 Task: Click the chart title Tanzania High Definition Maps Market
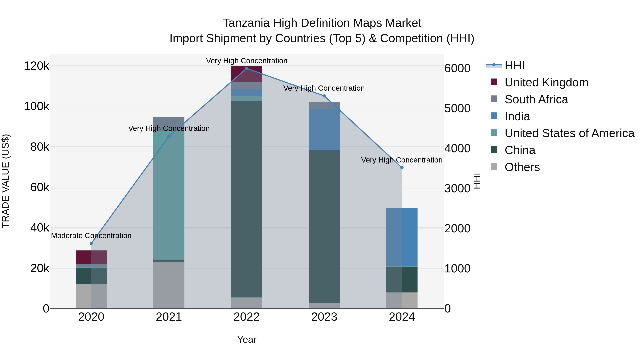point(322,23)
